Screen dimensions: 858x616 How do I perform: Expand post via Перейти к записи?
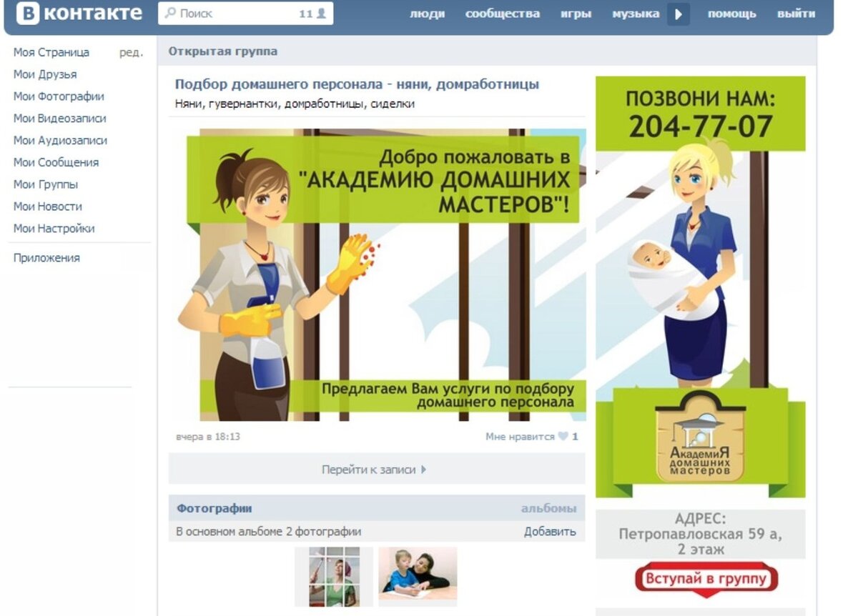coord(374,470)
